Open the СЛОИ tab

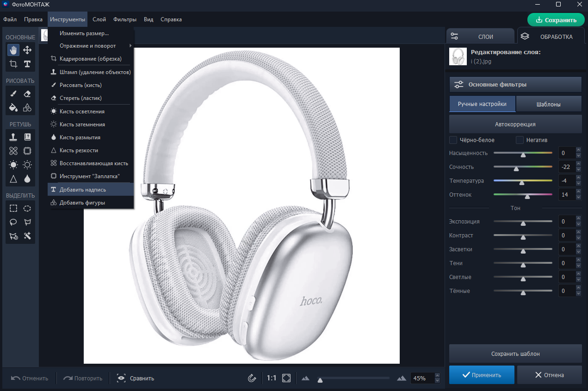[x=480, y=37]
